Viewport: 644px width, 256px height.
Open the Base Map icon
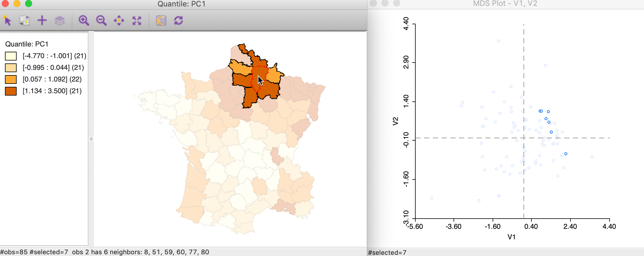161,20
